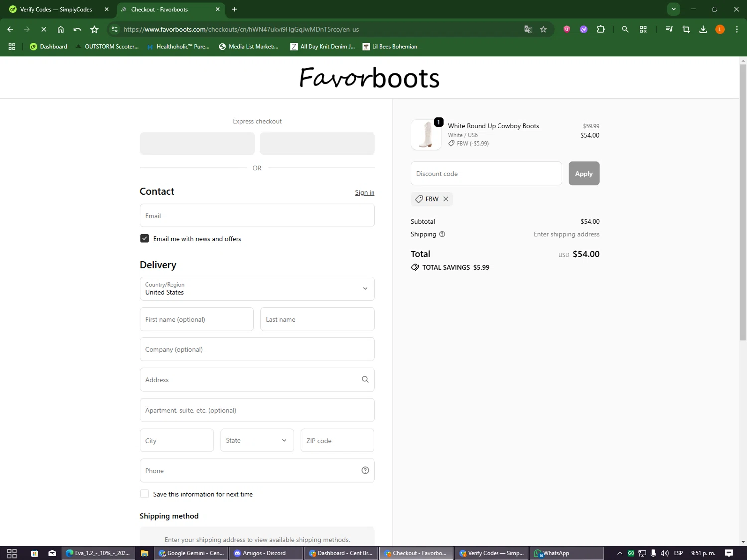Click the undo arrow in browser toolbar

tap(77, 29)
